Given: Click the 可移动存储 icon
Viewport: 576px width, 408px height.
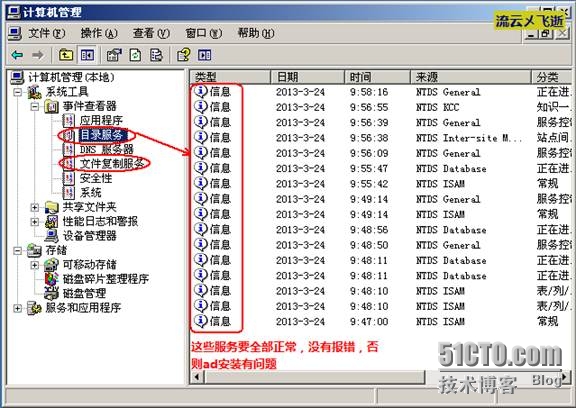Looking at the screenshot, I should point(52,265).
